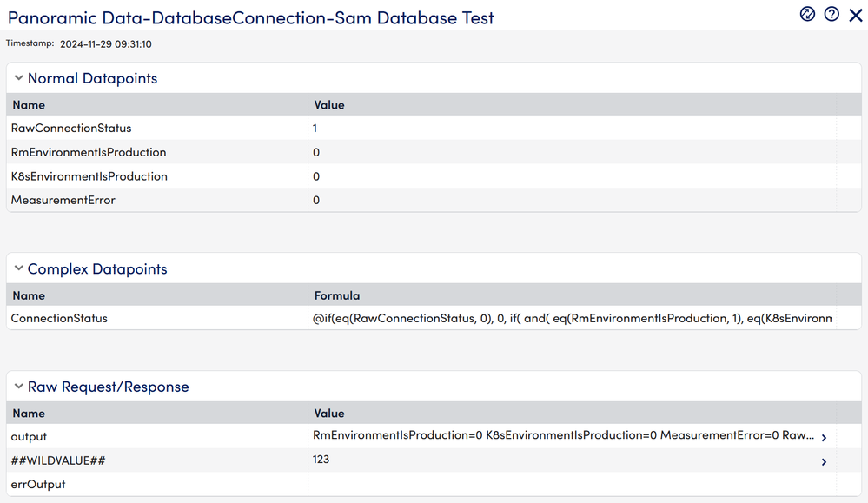Click the ConnectionStatus complex datapoint name

59,319
